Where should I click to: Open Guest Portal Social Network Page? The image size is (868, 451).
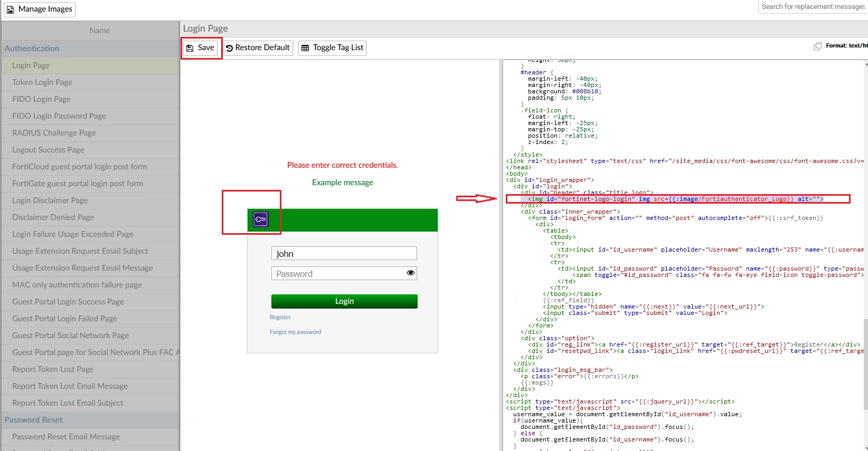[90, 335]
